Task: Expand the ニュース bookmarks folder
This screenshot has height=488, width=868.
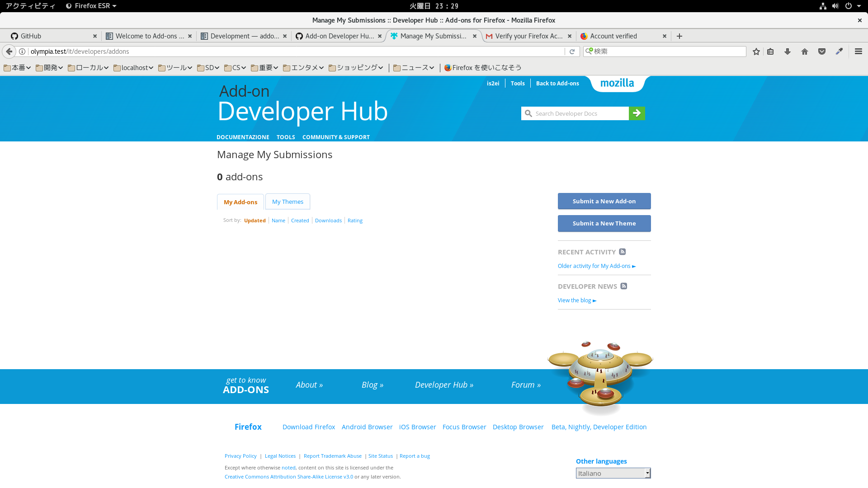Action: 414,68
